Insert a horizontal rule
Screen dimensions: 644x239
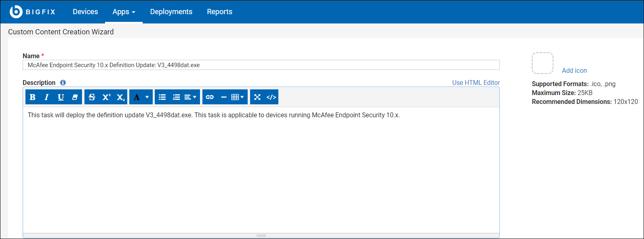coord(223,97)
